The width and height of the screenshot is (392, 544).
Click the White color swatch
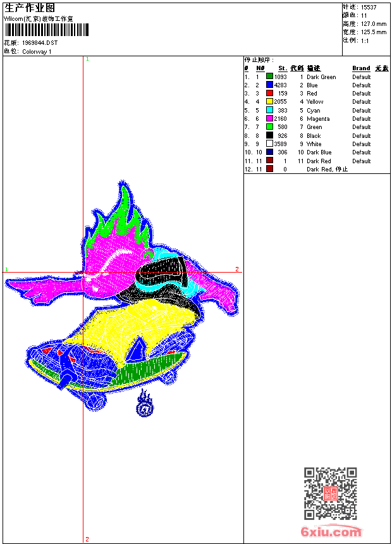click(269, 144)
